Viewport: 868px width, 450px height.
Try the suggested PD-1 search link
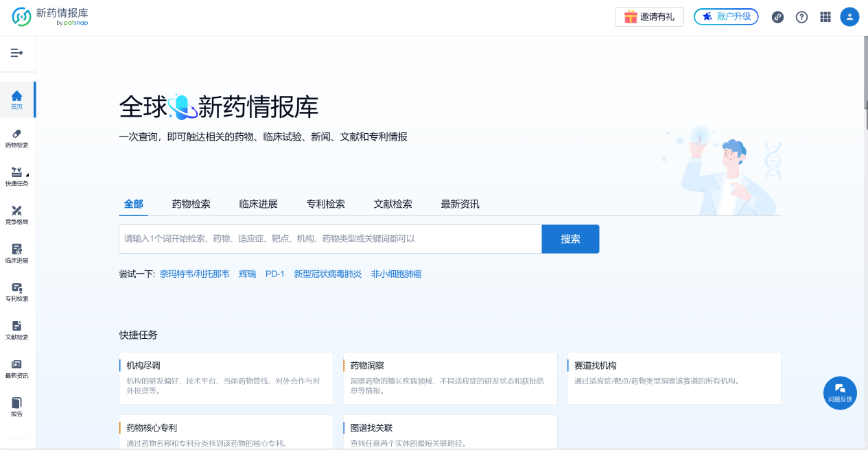coord(274,274)
